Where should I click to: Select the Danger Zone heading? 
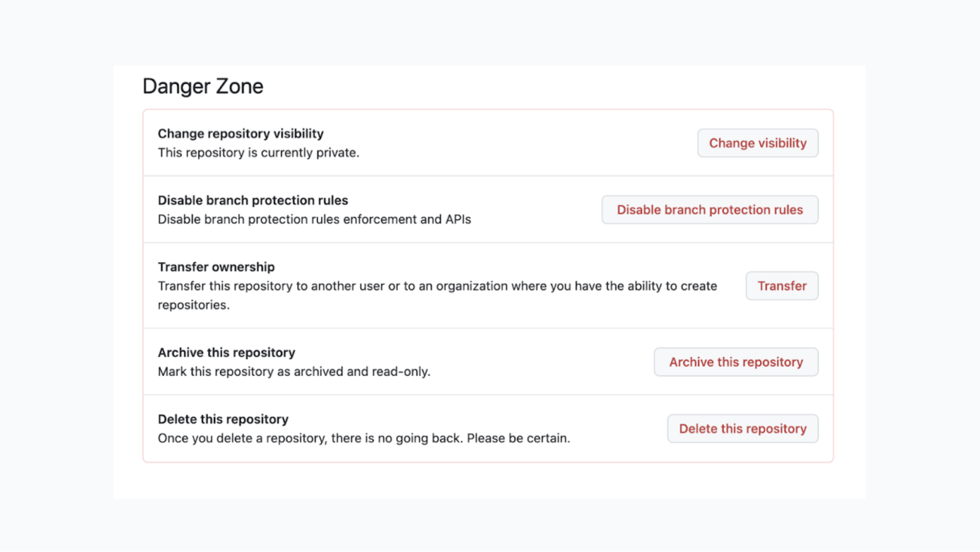(202, 86)
